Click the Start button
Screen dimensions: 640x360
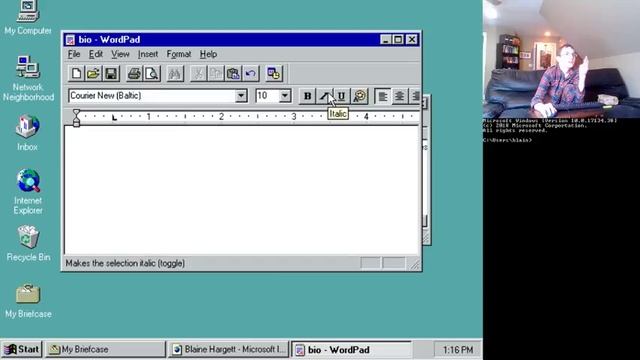22,349
